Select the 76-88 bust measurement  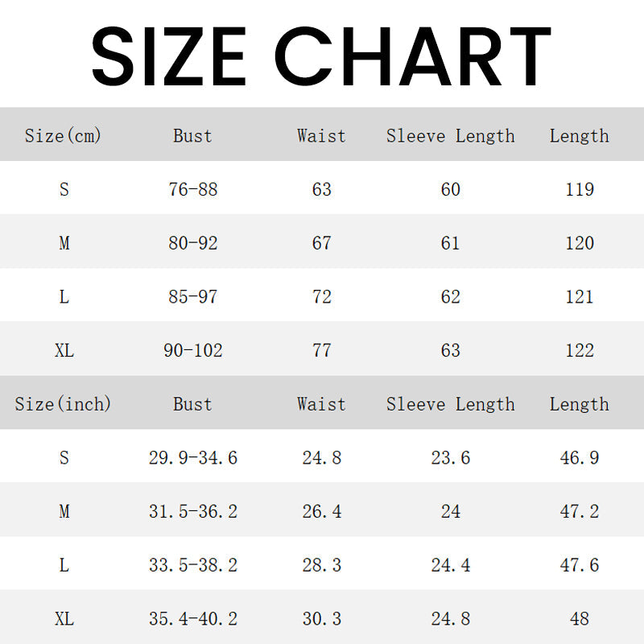coord(193,190)
